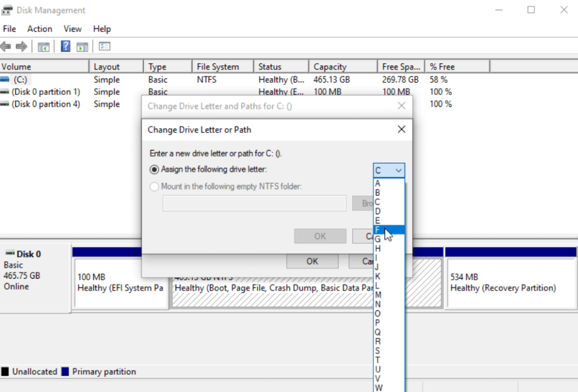
Task: Select letter Q from the drive list
Action: tap(378, 332)
